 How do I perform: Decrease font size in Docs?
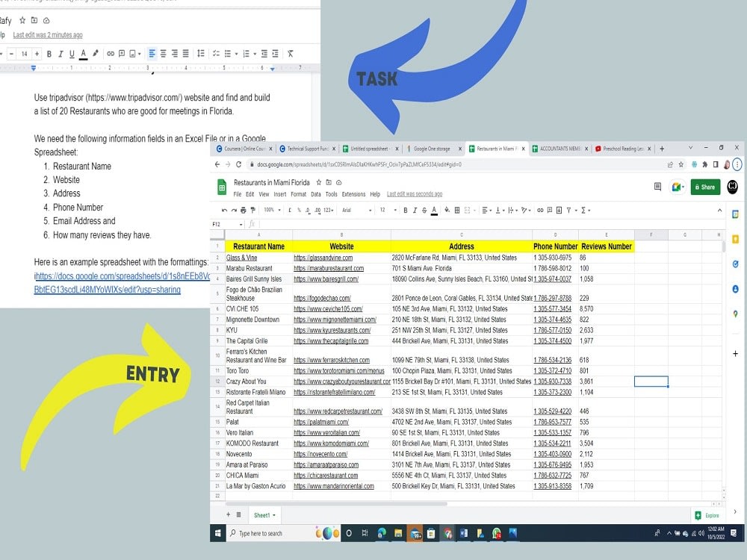(11, 54)
